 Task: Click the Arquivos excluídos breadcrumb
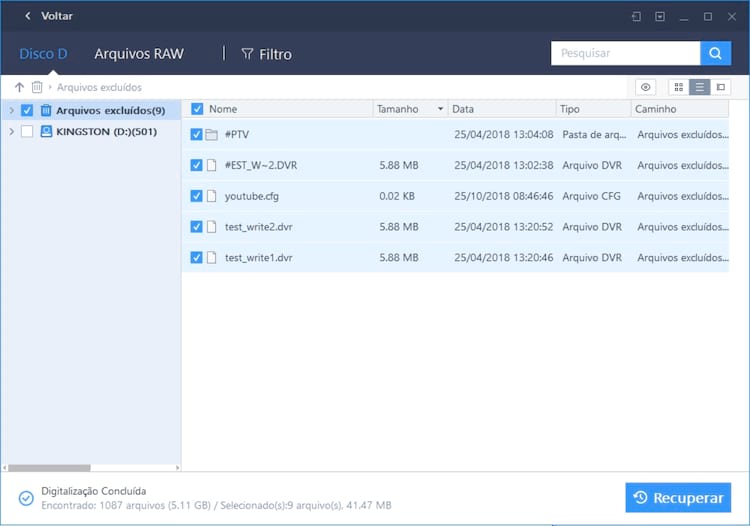99,88
